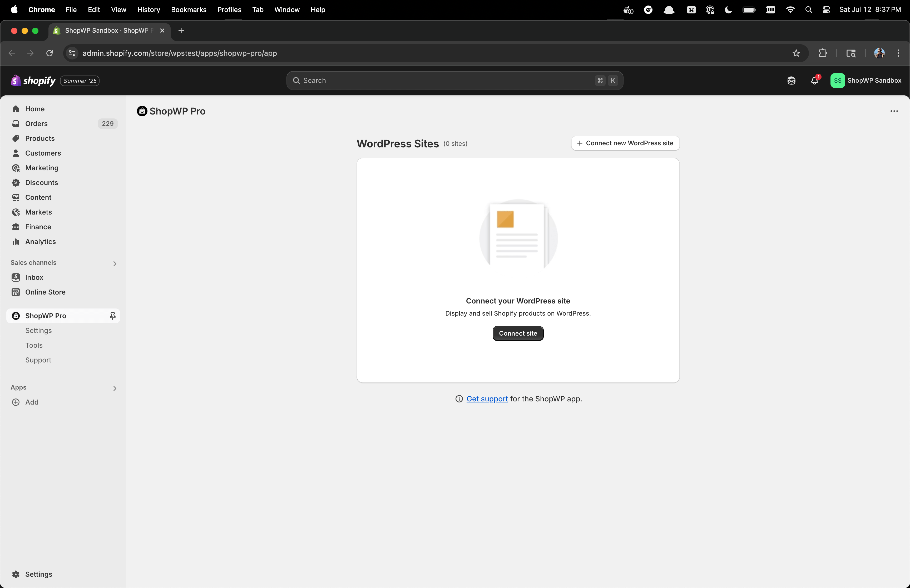This screenshot has width=910, height=588.
Task: Click the macOS date and time
Action: [870, 9]
